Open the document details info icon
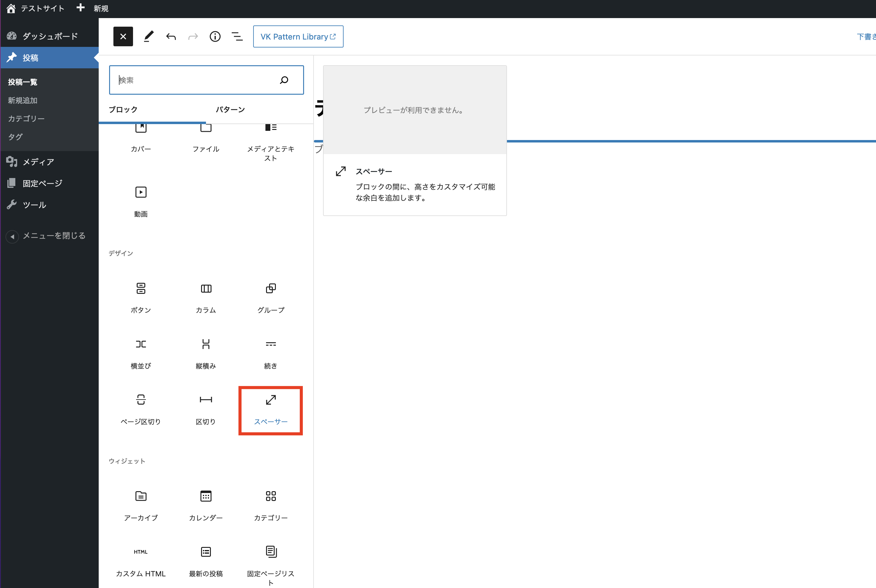 [215, 36]
